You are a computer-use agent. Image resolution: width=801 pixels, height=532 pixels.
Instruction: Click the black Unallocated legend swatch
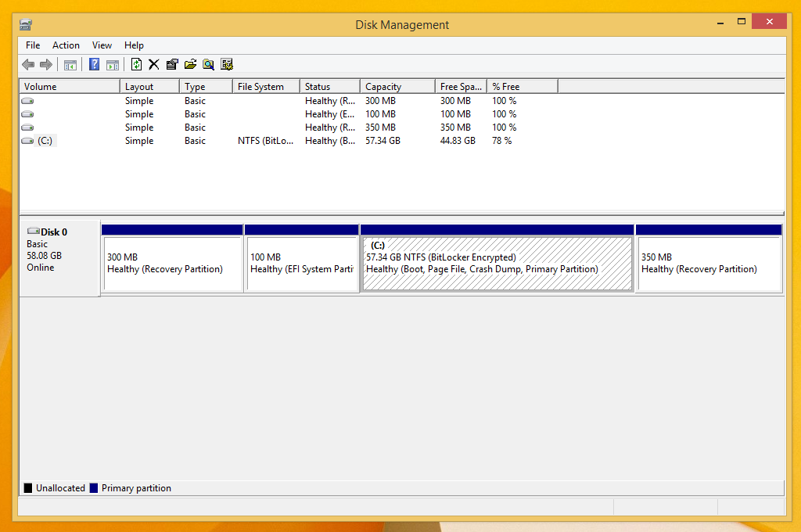point(28,488)
